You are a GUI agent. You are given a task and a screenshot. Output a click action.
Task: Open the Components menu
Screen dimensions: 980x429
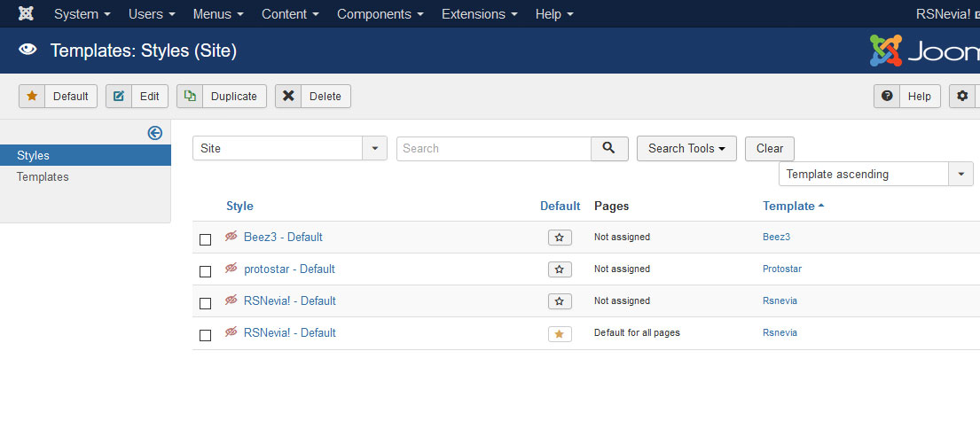tap(380, 14)
